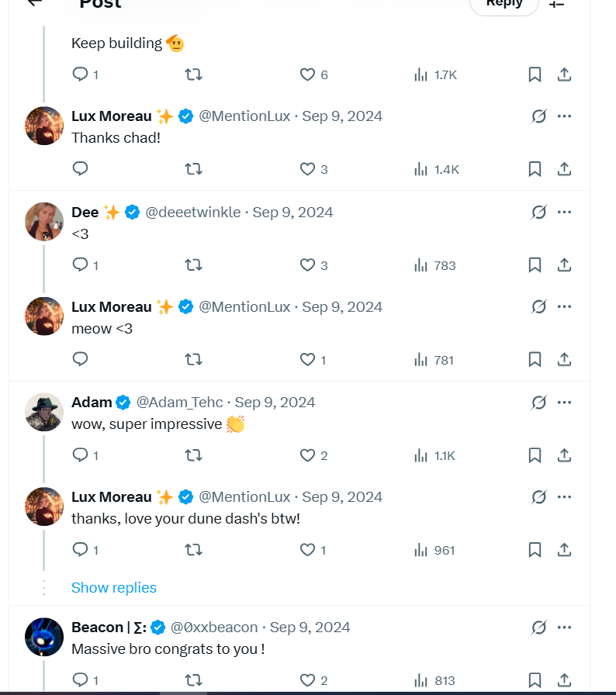This screenshot has height=695, width=616.
Task: View analytics on "Keep building" post
Action: 435,74
